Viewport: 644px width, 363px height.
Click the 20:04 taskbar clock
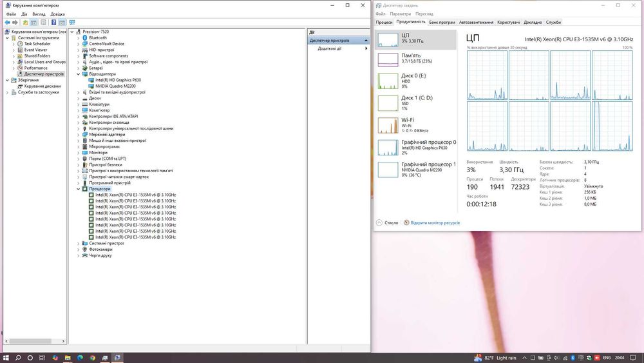tap(620, 358)
